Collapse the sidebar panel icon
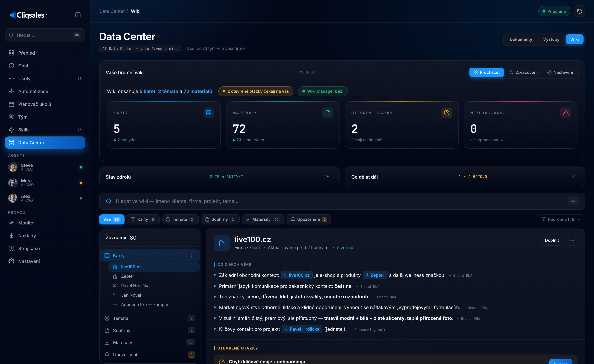 coord(78,15)
